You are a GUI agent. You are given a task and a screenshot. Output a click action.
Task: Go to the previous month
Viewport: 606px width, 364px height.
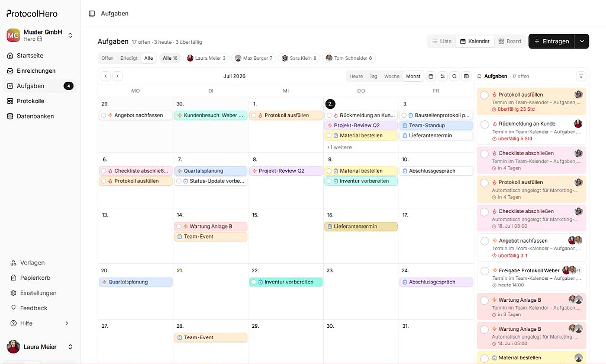[x=106, y=76]
